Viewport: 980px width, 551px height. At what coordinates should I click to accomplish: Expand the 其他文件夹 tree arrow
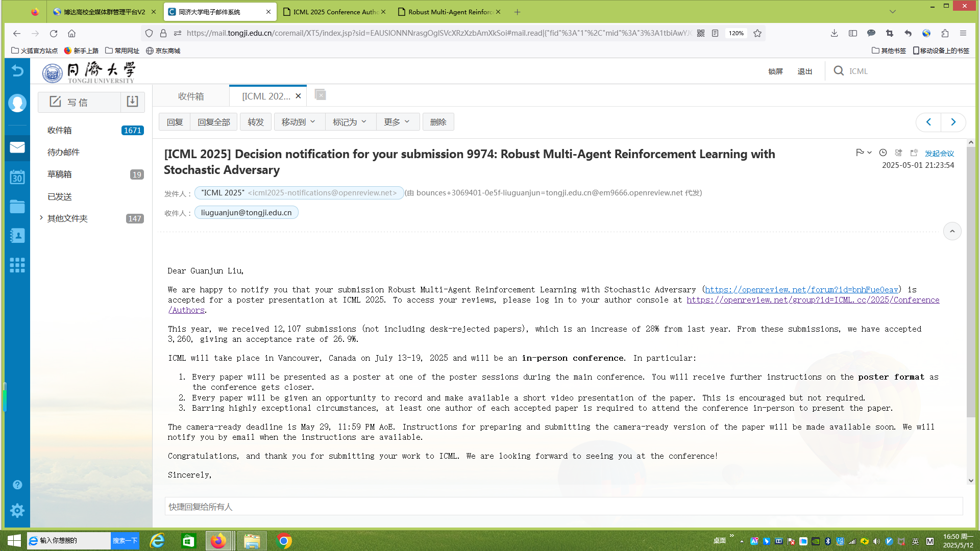(x=41, y=218)
